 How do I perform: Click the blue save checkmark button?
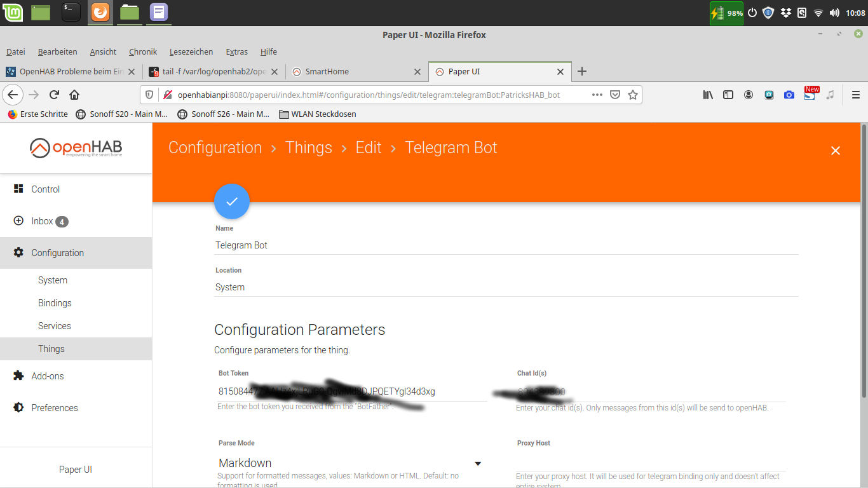232,201
